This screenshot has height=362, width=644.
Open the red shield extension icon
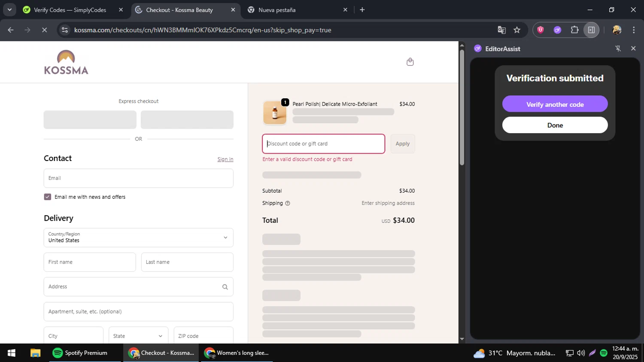point(541,30)
